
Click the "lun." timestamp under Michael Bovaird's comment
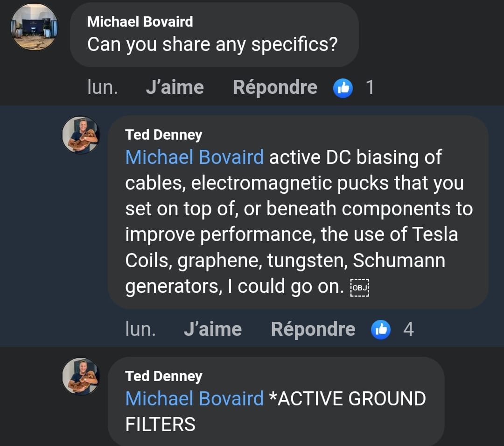click(102, 88)
